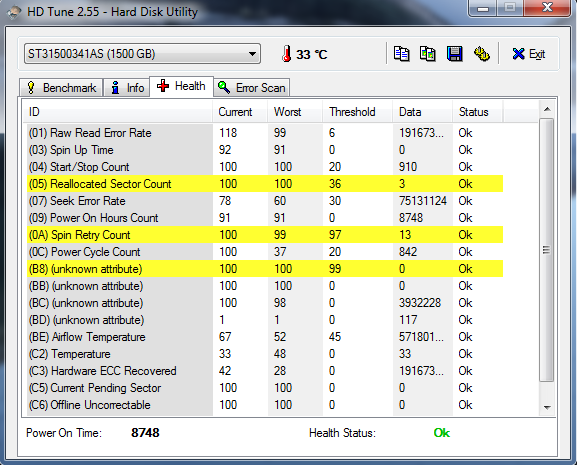
Task: Select row (C2) Temperature
Action: click(x=265, y=354)
